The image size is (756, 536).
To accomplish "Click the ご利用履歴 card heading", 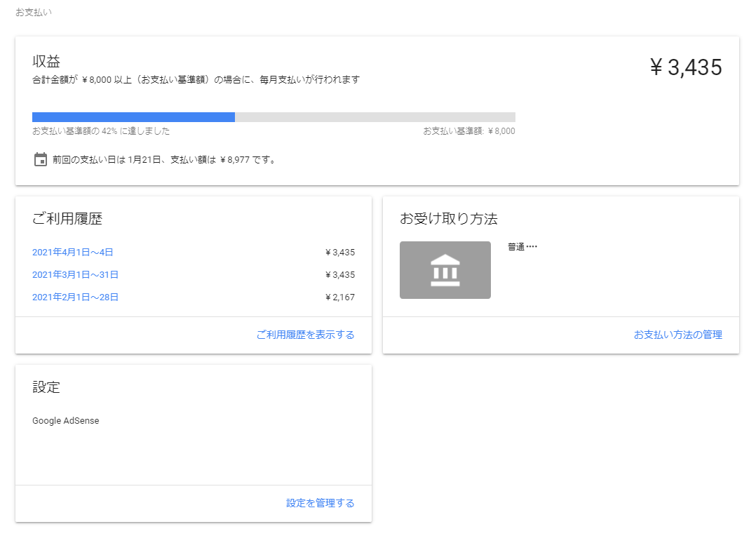I will click(x=67, y=219).
